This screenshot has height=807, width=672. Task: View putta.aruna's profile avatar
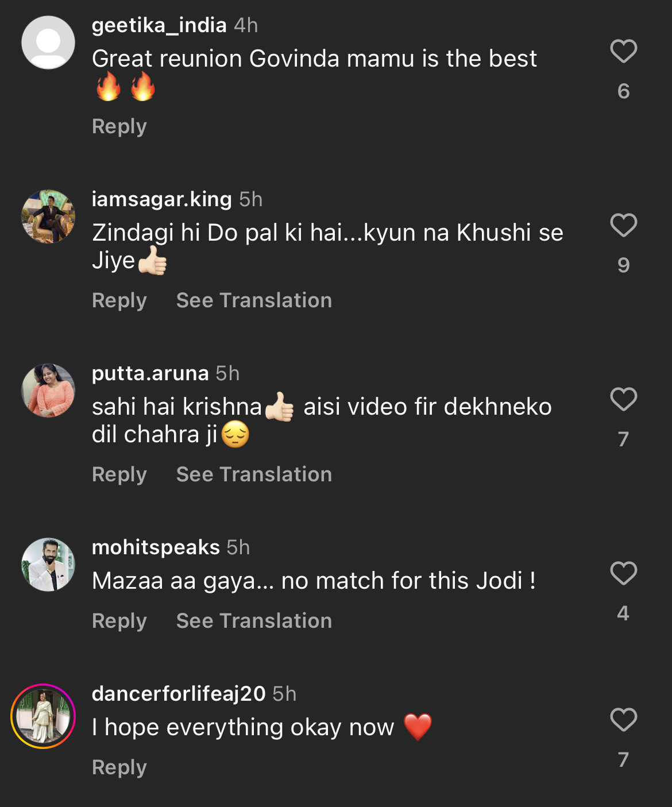48,391
